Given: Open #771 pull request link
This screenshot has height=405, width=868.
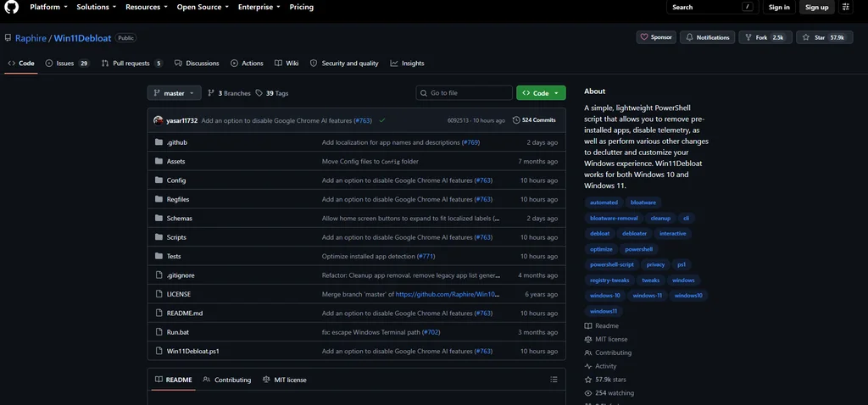Looking at the screenshot, I should [x=426, y=256].
